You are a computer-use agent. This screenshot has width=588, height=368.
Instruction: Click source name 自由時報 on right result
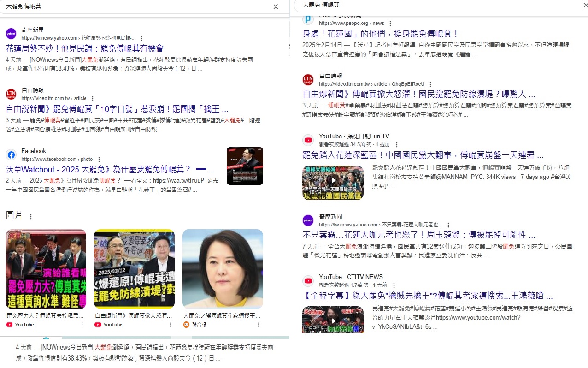pos(330,76)
